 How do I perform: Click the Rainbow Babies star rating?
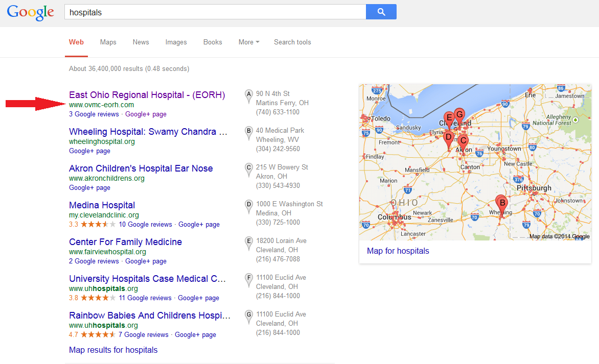coord(98,334)
